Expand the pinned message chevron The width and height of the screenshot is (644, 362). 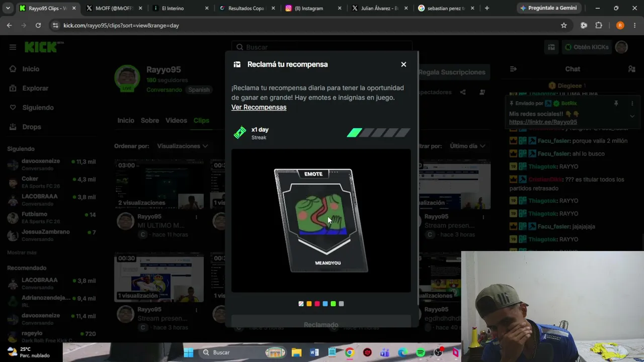632,116
